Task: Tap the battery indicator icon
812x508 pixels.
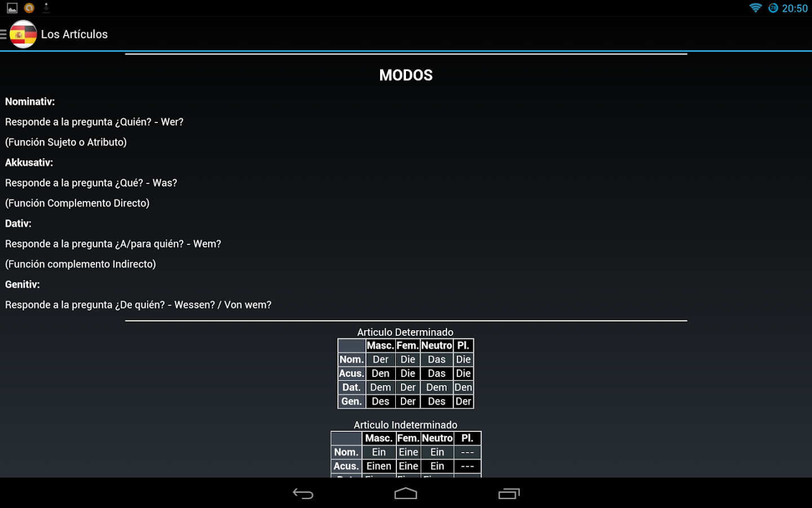Action: 773,8
